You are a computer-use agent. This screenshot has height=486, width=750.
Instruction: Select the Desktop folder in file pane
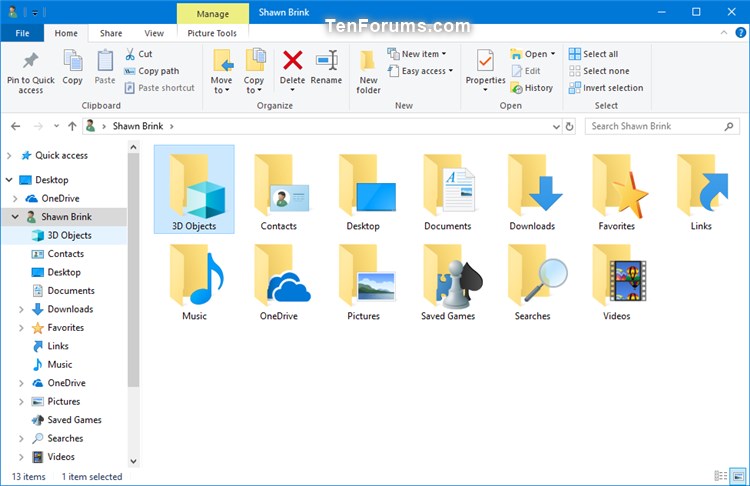pyautogui.click(x=363, y=190)
